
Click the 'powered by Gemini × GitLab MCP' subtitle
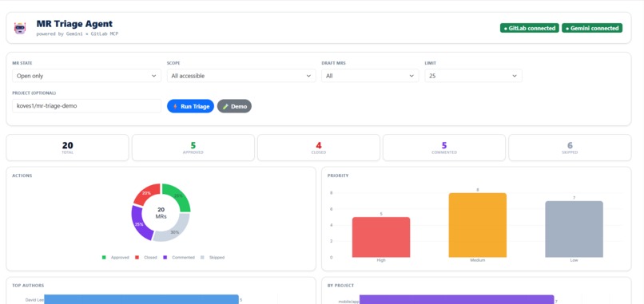(78, 34)
